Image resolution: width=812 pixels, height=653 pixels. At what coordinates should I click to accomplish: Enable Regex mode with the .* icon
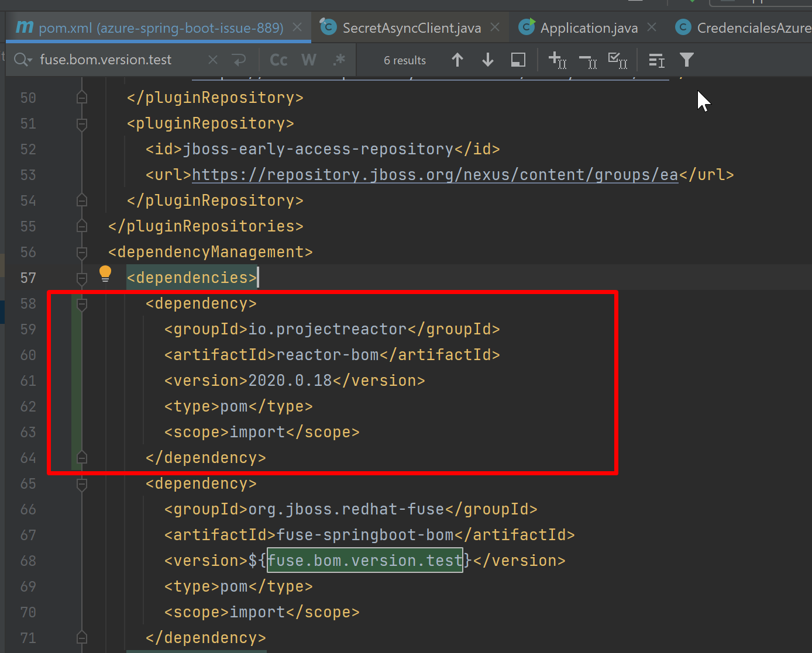click(339, 59)
